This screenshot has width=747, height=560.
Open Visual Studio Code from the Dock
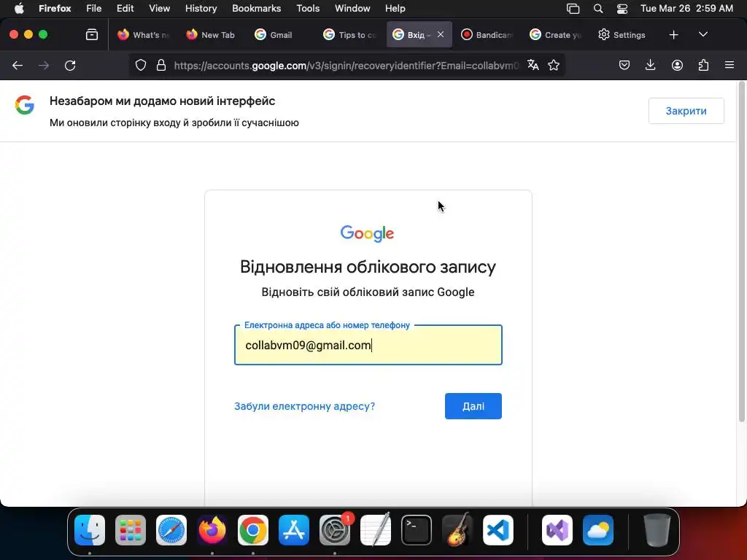(498, 530)
